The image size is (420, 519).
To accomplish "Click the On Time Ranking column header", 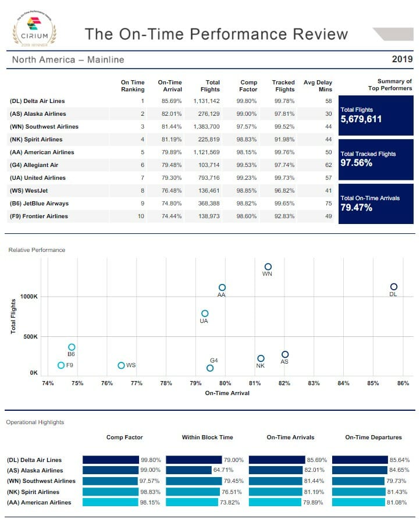I will pyautogui.click(x=133, y=86).
